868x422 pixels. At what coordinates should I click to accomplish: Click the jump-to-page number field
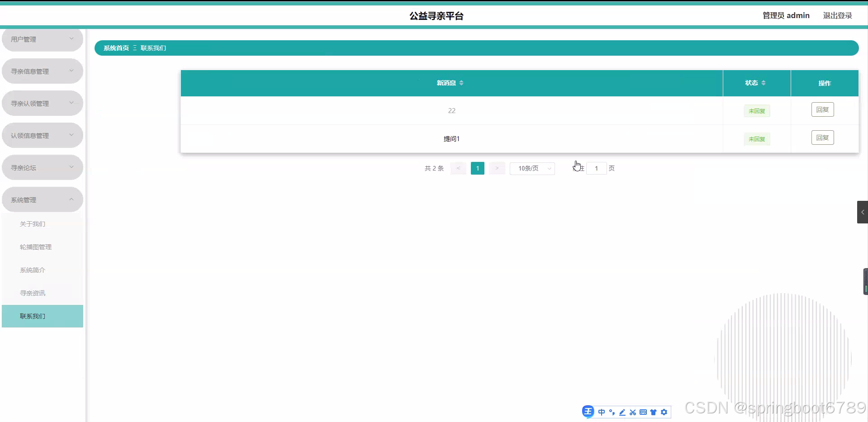pos(597,168)
